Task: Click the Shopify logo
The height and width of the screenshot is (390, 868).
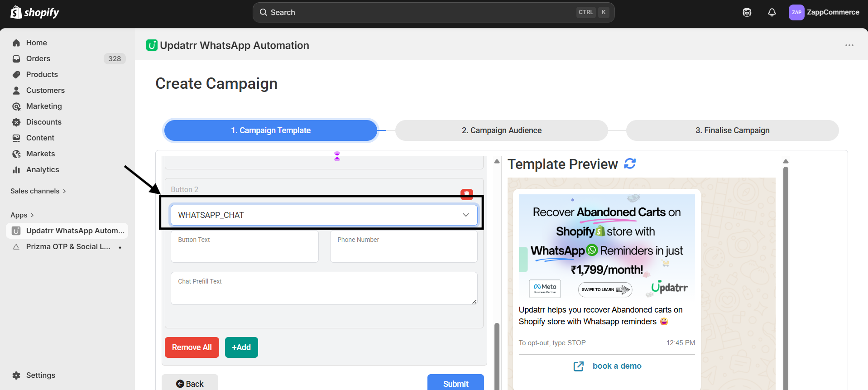Action: [x=35, y=12]
